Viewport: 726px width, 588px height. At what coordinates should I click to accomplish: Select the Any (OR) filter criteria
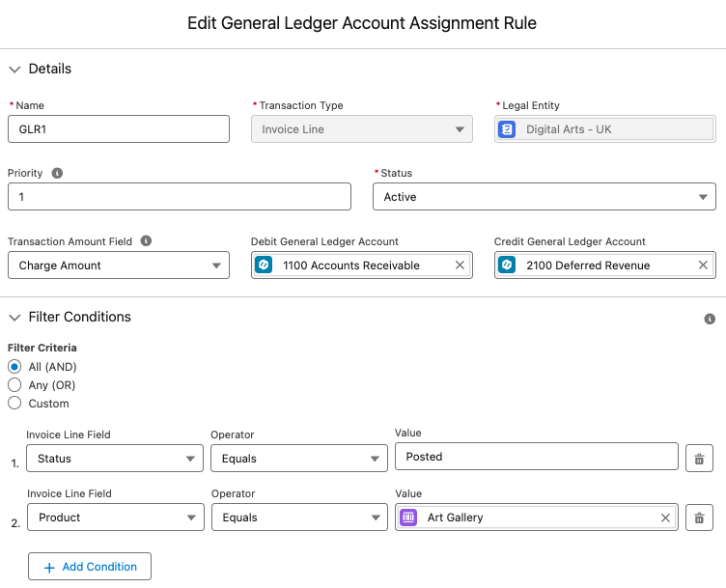click(14, 385)
